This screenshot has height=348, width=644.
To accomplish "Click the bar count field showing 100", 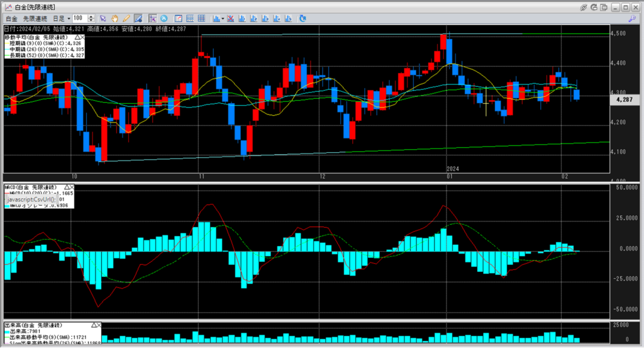I will (80, 19).
